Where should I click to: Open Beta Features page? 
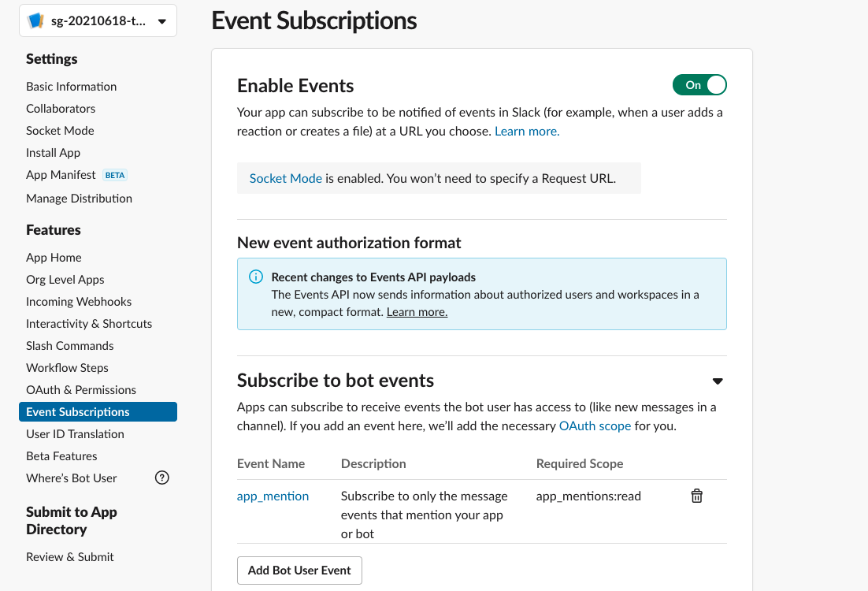[x=61, y=456]
